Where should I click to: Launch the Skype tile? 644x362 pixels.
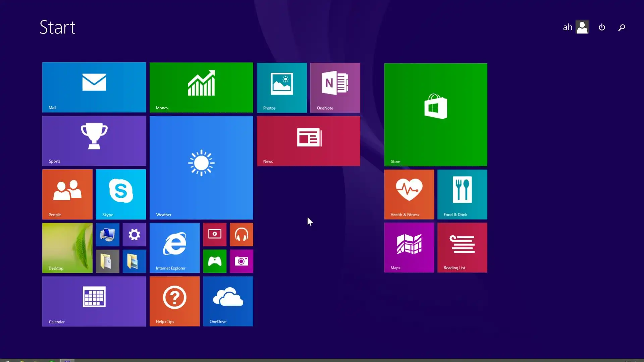tap(121, 194)
